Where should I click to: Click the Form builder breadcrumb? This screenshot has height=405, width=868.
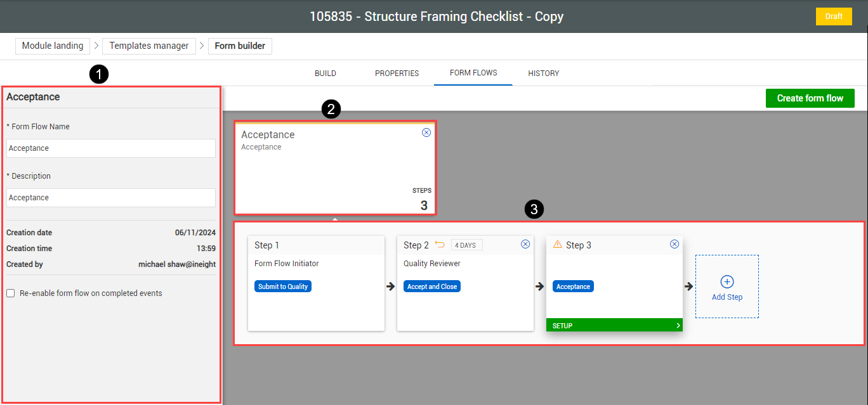coord(240,46)
